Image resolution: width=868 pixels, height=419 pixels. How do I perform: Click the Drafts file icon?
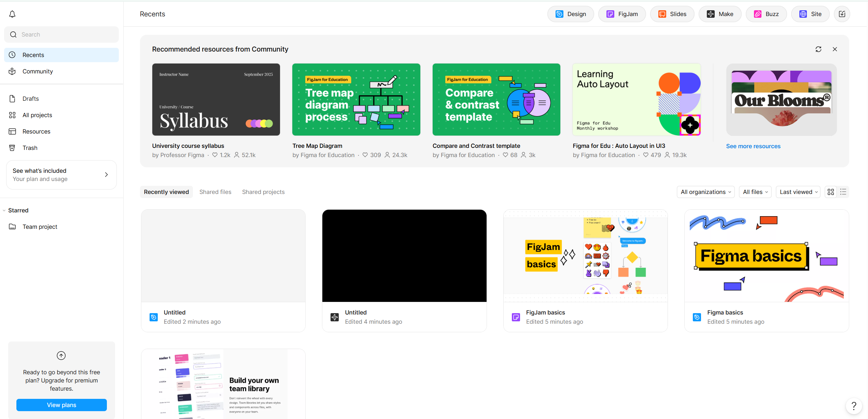pos(12,99)
